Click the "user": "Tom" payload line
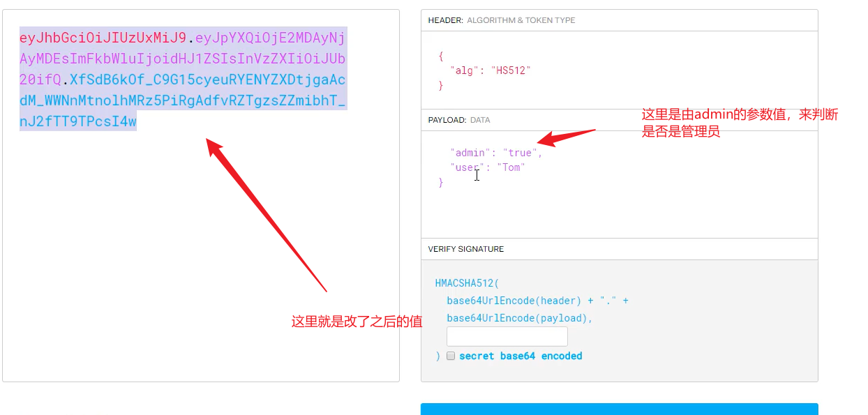The height and width of the screenshot is (415, 868). click(488, 167)
